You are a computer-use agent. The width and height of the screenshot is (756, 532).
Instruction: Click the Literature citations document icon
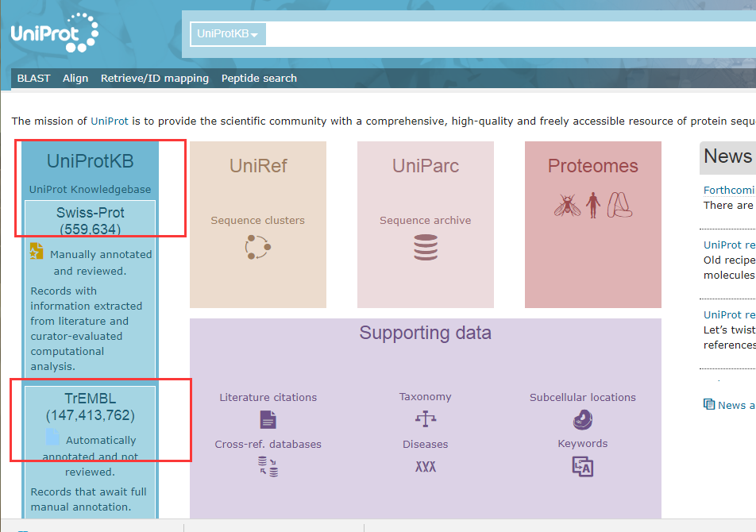tap(268, 420)
